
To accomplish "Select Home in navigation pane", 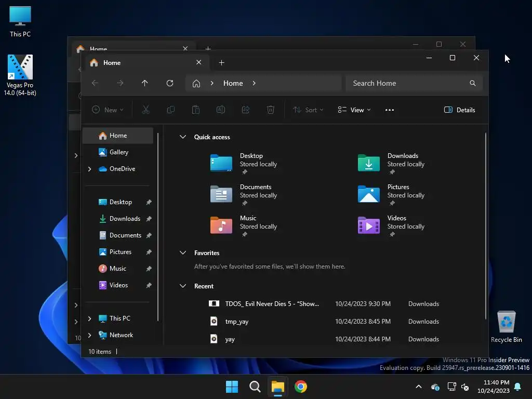I will (x=118, y=136).
